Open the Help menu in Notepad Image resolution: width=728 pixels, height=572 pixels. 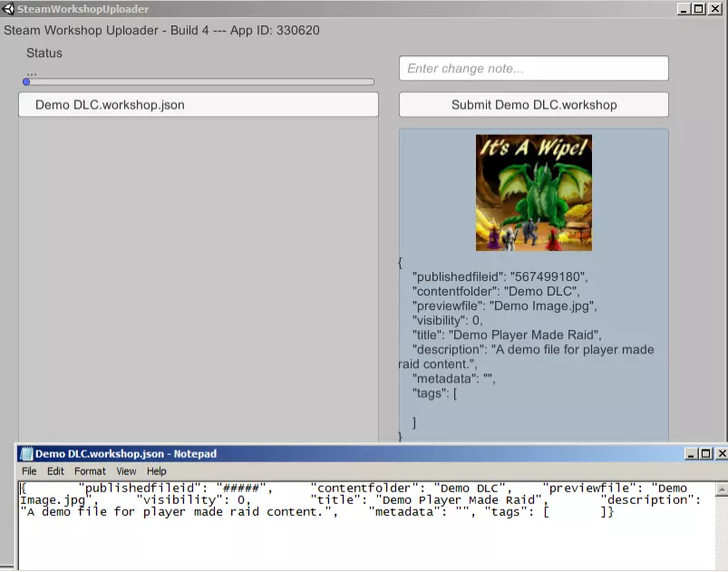coord(157,471)
